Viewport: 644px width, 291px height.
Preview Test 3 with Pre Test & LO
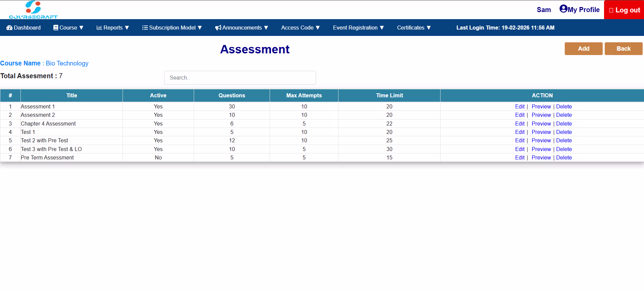coord(541,149)
